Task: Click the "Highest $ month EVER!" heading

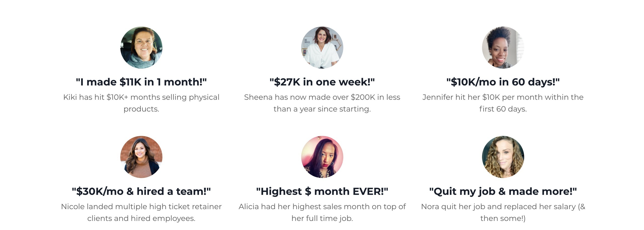Action: point(322,191)
